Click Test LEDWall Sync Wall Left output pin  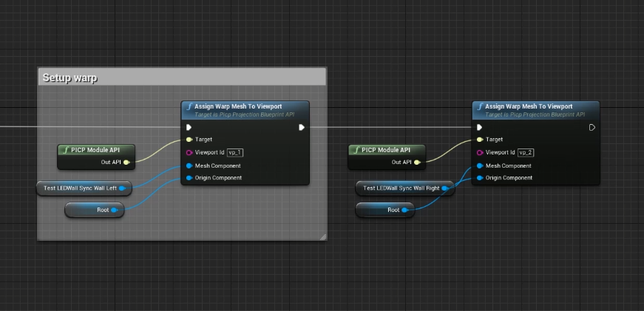tap(122, 188)
